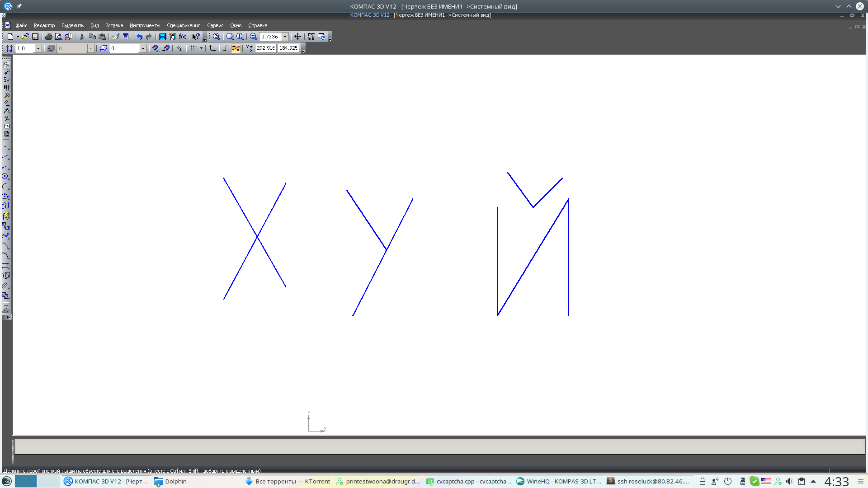Create a new document with New icon

click(10, 37)
